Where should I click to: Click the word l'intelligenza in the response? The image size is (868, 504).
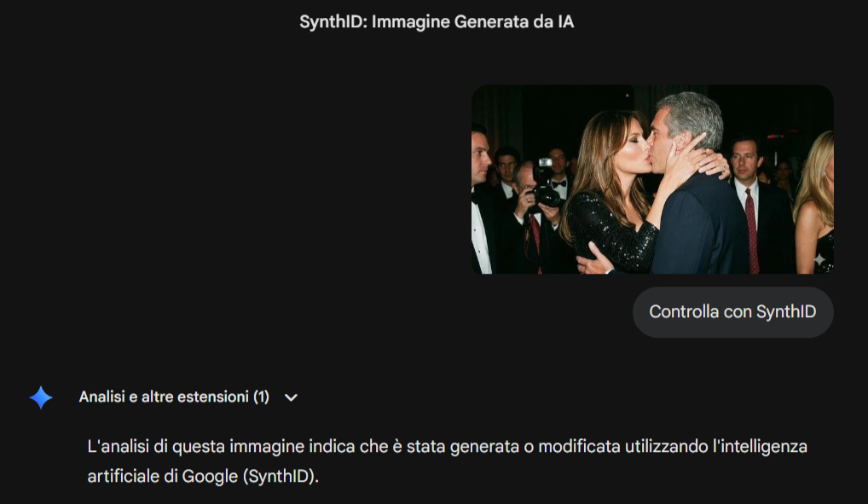(760, 446)
